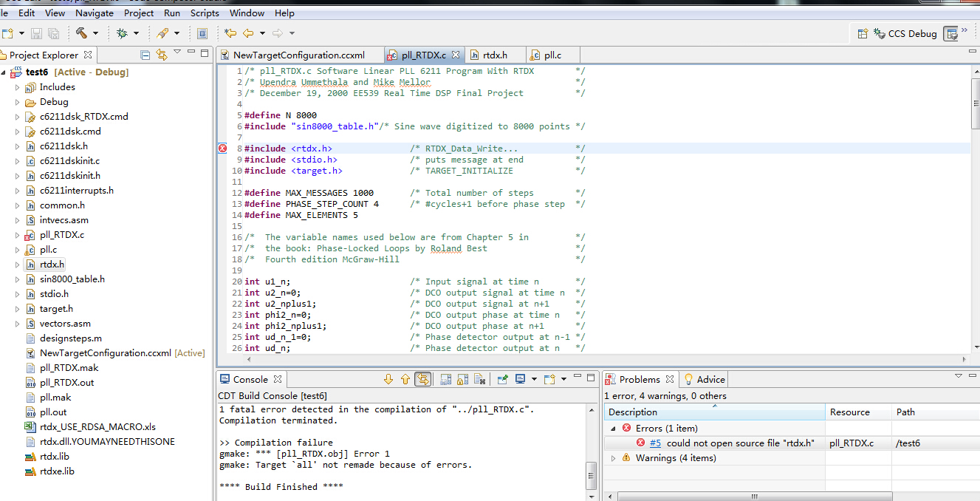Image resolution: width=980 pixels, height=501 pixels.
Task: Click the error marker beside line 8
Action: click(x=222, y=149)
